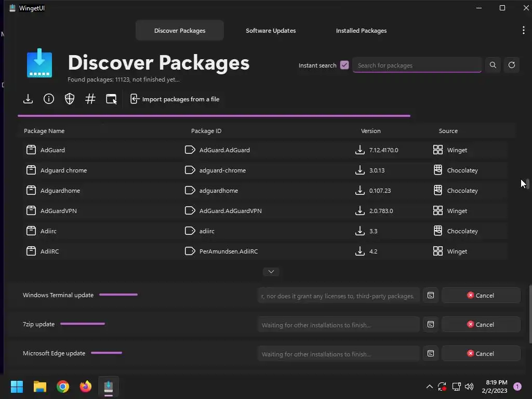Open Google Chrome from the taskbar
The width and height of the screenshot is (532, 399).
click(x=63, y=387)
